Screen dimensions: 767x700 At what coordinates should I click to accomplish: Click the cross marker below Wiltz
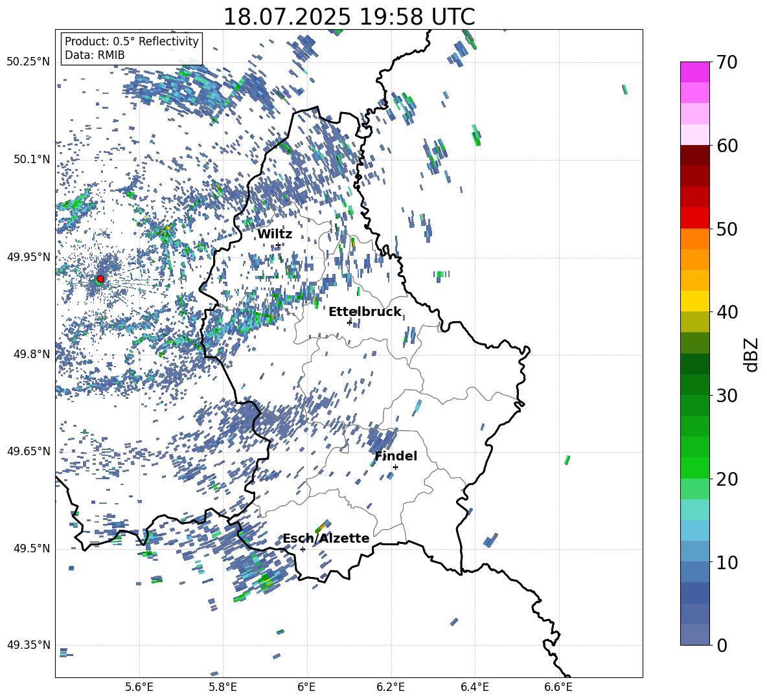(x=278, y=245)
